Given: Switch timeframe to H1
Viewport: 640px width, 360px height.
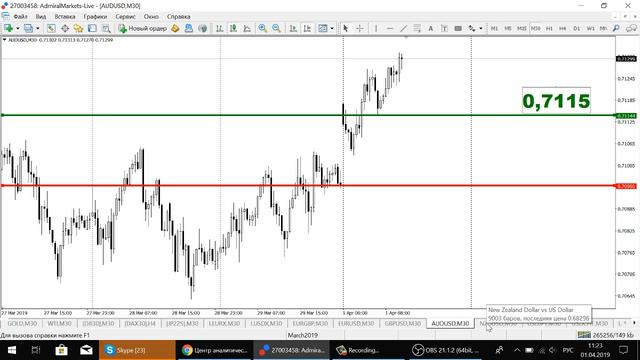Looking at the screenshot, I should (549, 28).
